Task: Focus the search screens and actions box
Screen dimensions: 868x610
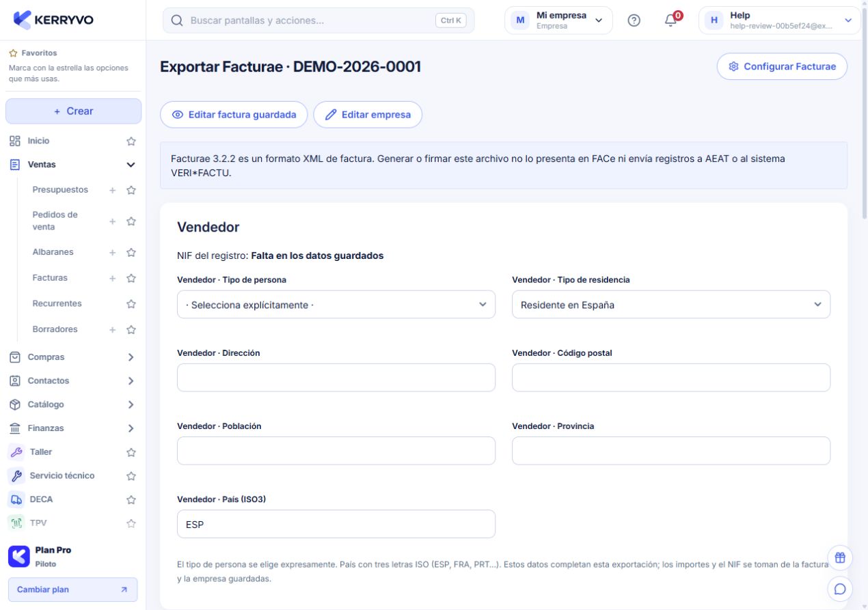Action: (x=318, y=20)
